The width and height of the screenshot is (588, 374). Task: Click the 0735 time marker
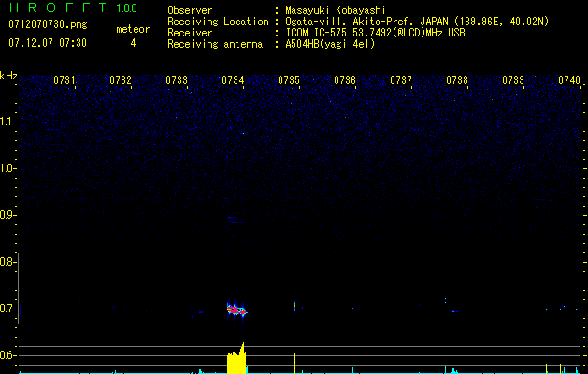(x=289, y=80)
